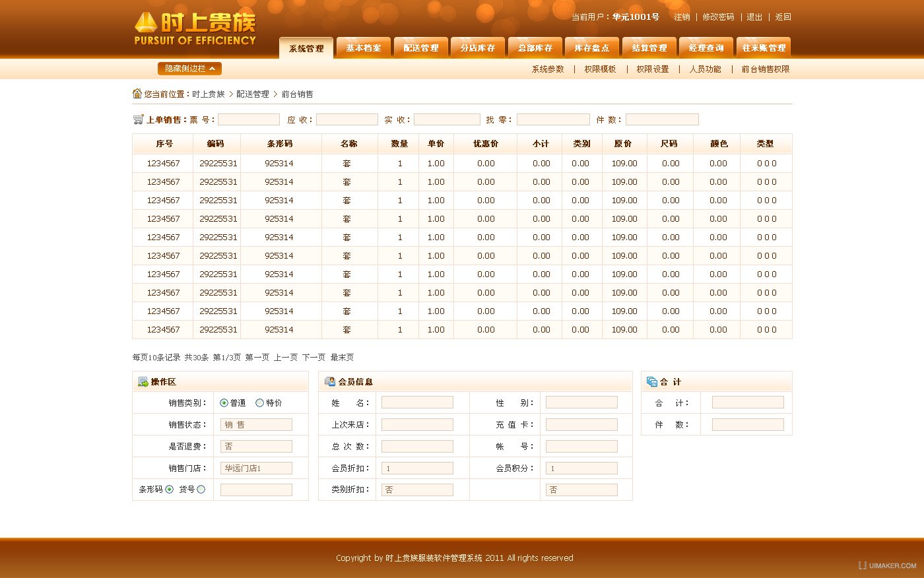Focus the 应收 input field

[x=347, y=119]
